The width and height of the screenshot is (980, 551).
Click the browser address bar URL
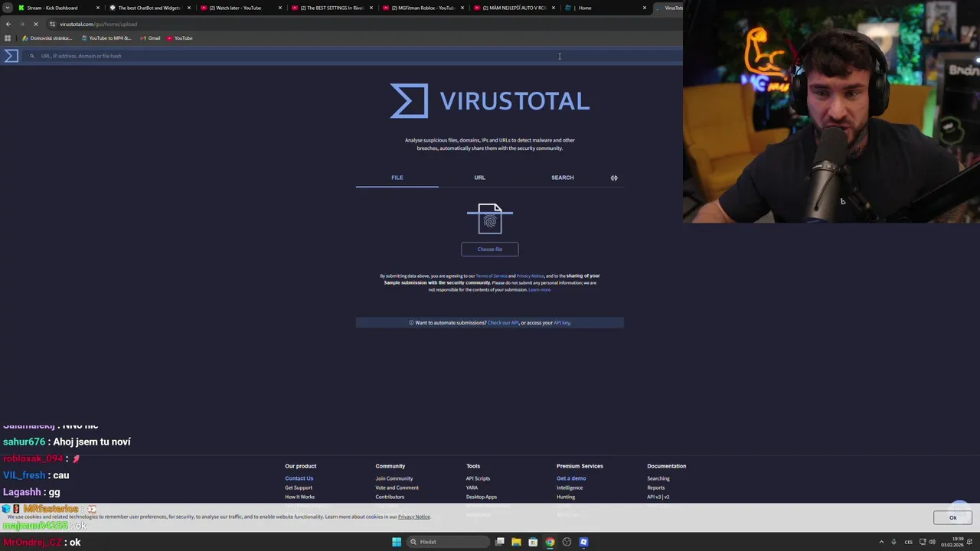98,24
